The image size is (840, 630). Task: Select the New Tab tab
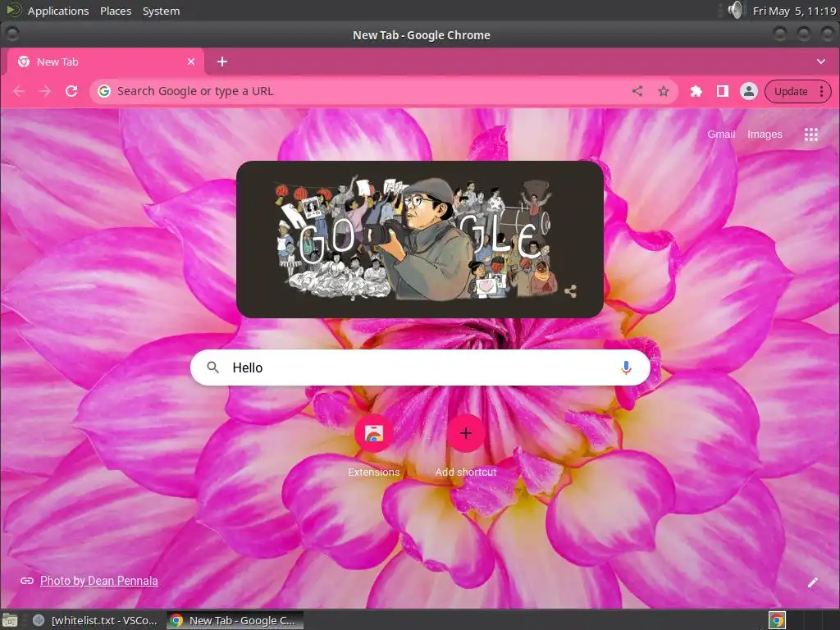[x=106, y=62]
